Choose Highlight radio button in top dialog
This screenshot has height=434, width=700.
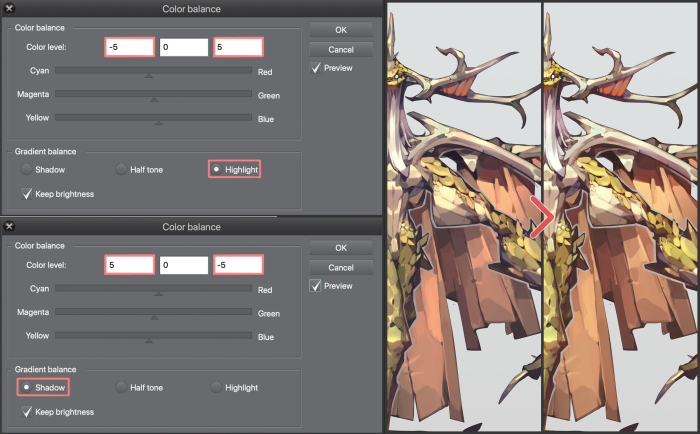click(216, 170)
